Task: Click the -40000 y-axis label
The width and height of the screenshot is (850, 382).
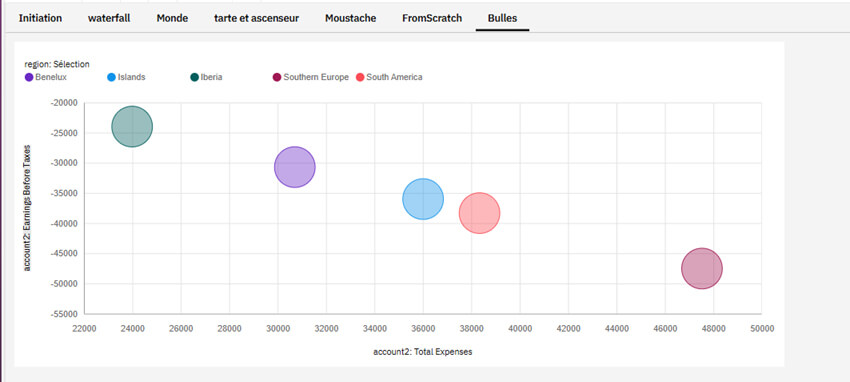Action: click(64, 224)
